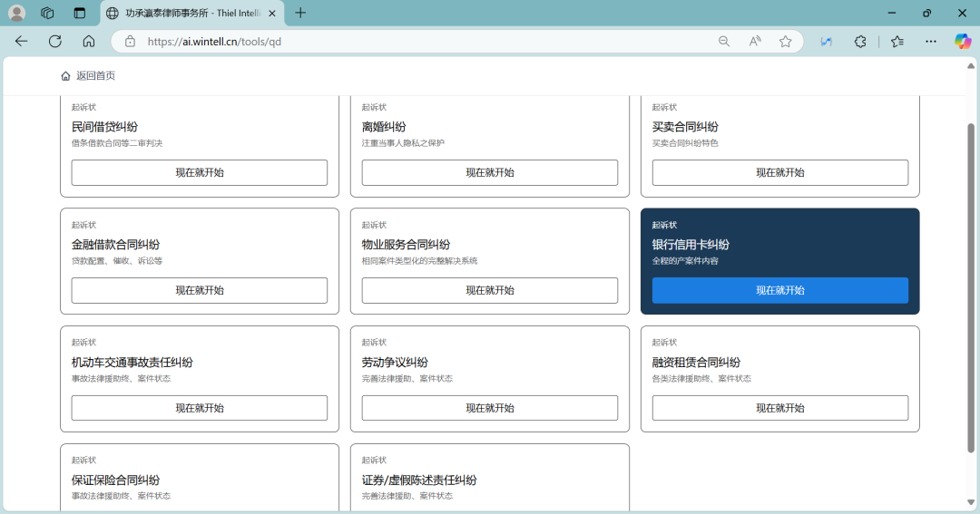This screenshot has height=514, width=980.
Task: Refresh the page with reload icon
Action: pyautogui.click(x=54, y=41)
